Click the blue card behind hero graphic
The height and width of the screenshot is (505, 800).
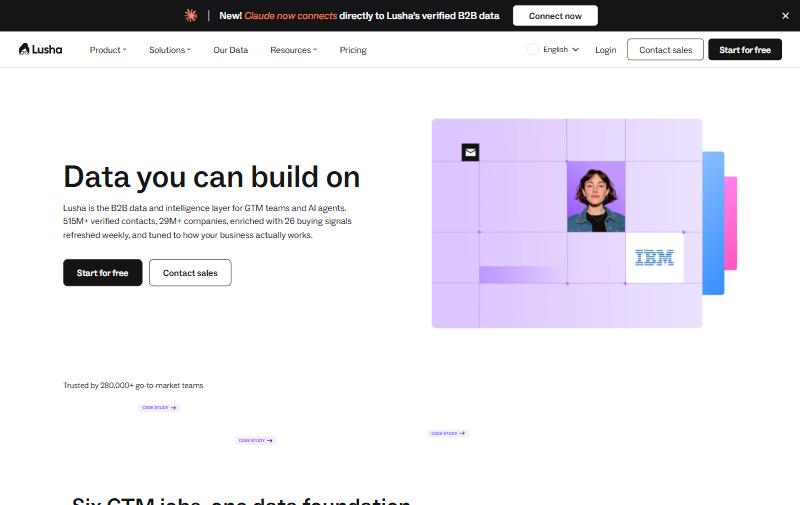click(713, 223)
